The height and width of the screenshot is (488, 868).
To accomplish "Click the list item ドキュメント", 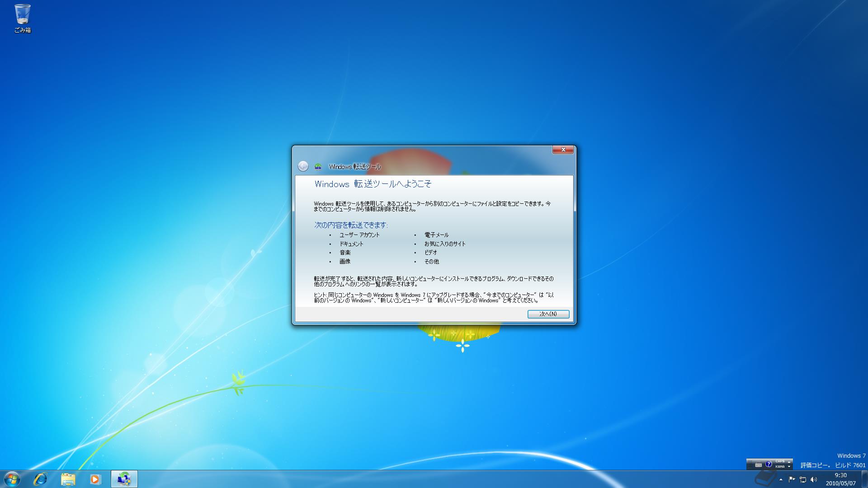I will 352,244.
